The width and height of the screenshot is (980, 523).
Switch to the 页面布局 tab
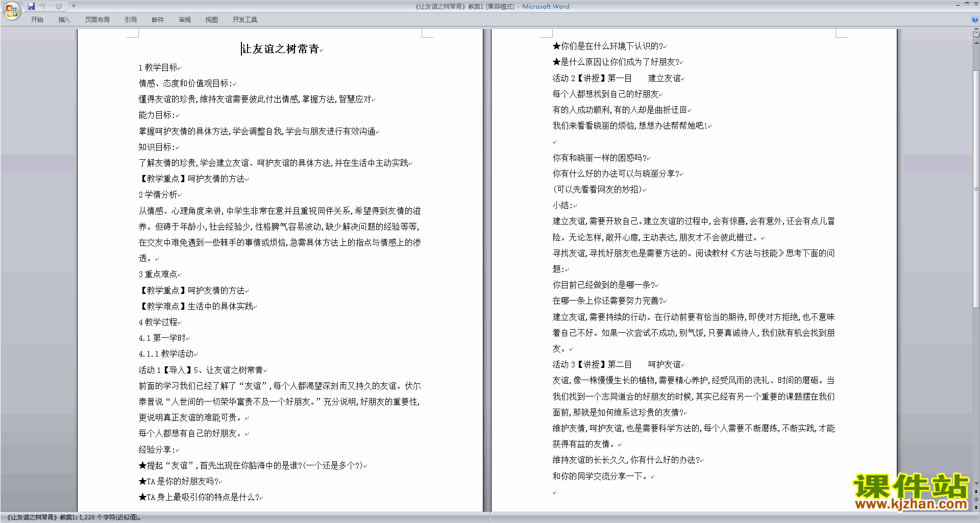[x=97, y=20]
